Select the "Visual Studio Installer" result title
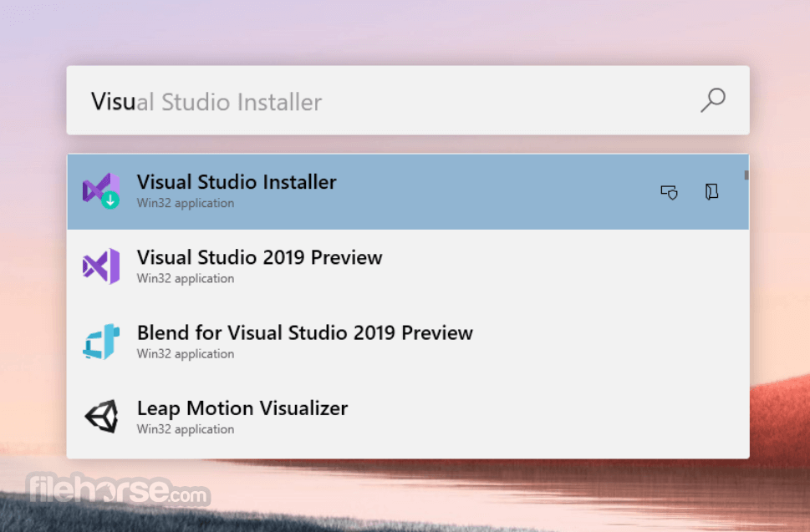This screenshot has height=532, width=810. tap(237, 182)
